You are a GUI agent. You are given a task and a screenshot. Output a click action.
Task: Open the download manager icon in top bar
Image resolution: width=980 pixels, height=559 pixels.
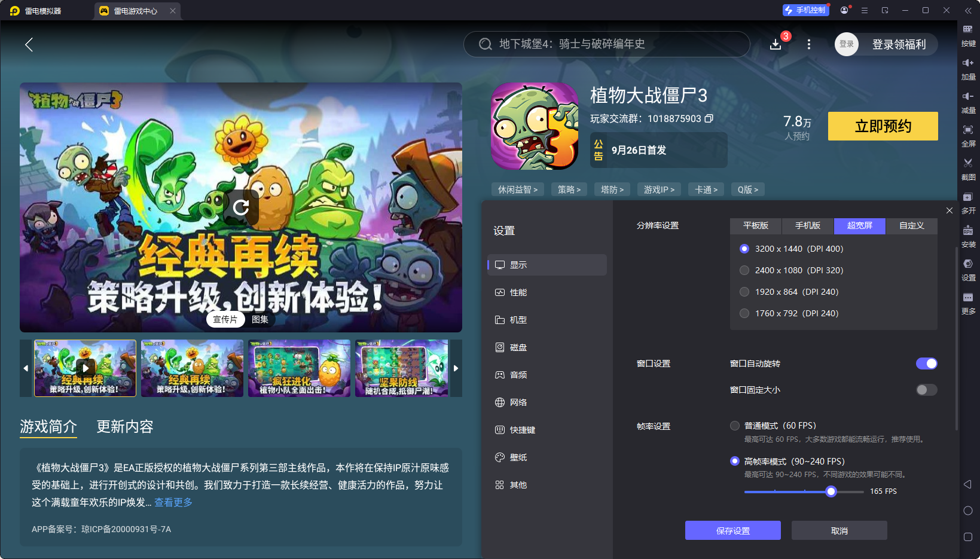point(776,44)
